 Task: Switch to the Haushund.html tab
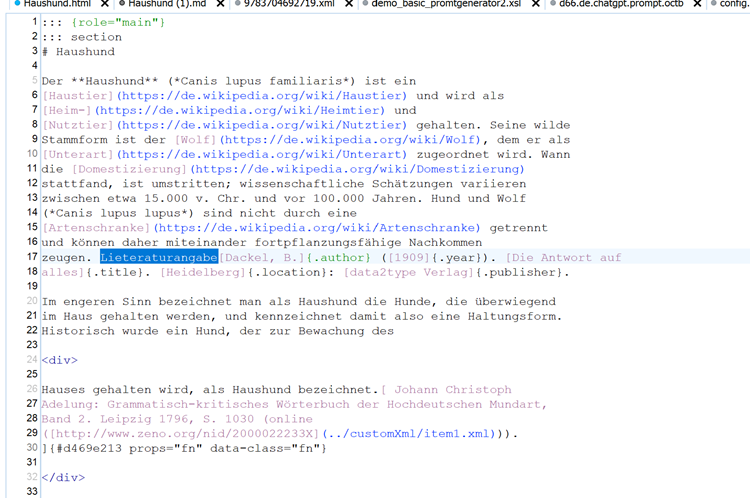(57, 4)
